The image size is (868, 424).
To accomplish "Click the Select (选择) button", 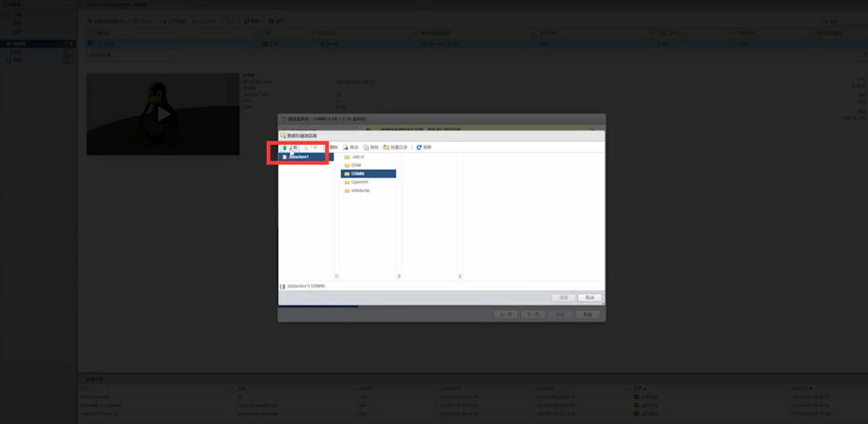I will [564, 298].
